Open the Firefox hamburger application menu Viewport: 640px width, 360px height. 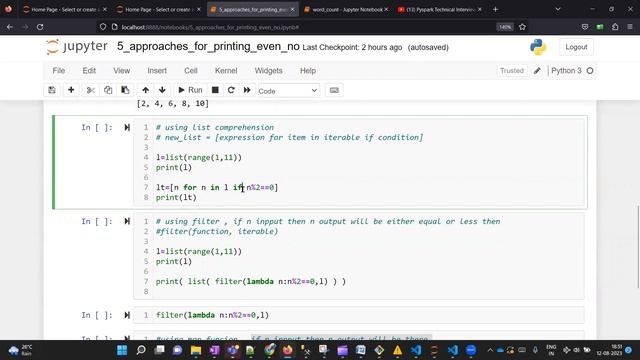tap(630, 27)
